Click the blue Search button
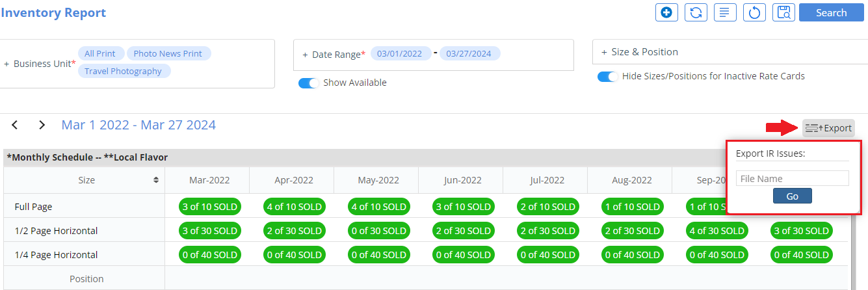 [831, 12]
